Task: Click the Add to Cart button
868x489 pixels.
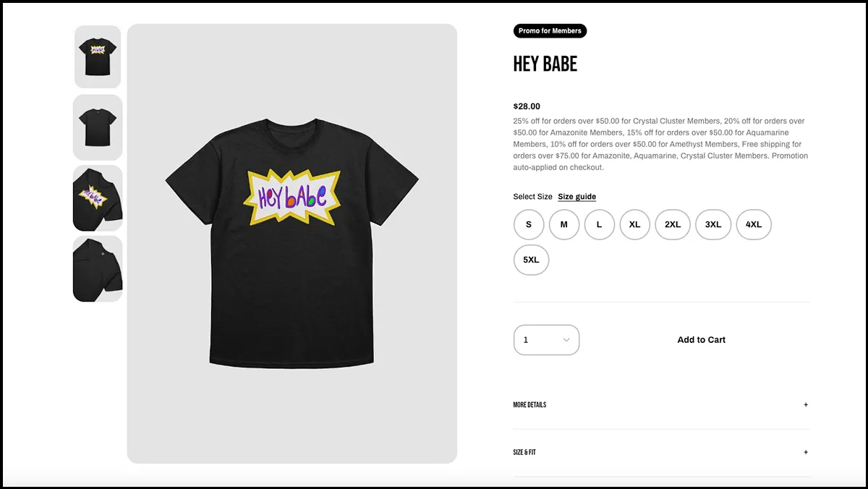Action: [x=701, y=340]
